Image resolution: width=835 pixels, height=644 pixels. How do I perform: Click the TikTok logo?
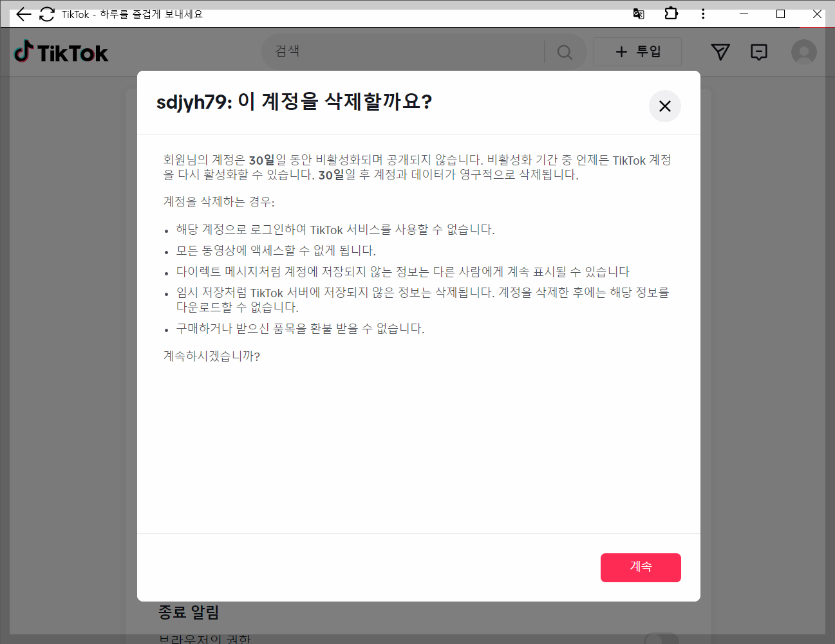[61, 52]
